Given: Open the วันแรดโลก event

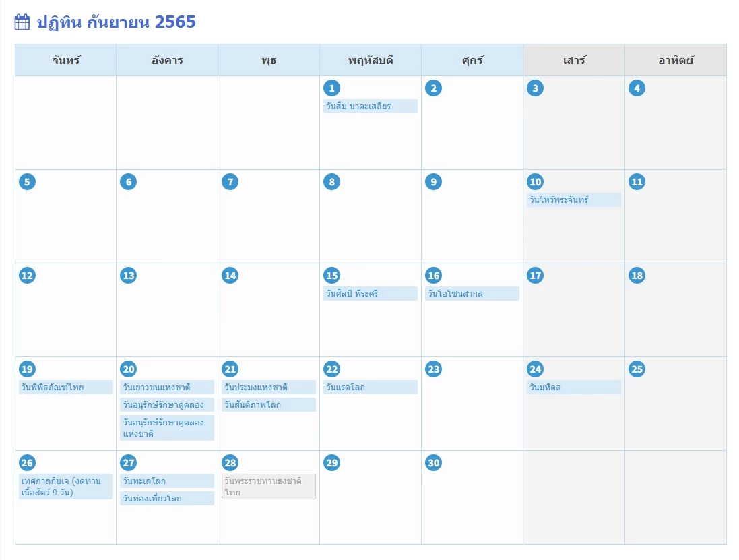Looking at the screenshot, I should tap(370, 387).
